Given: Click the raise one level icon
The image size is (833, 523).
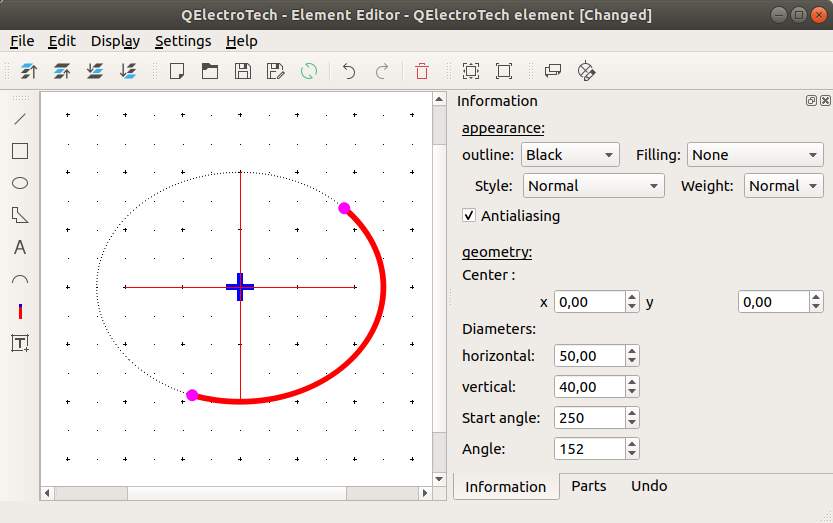Looking at the screenshot, I should pyautogui.click(x=62, y=71).
